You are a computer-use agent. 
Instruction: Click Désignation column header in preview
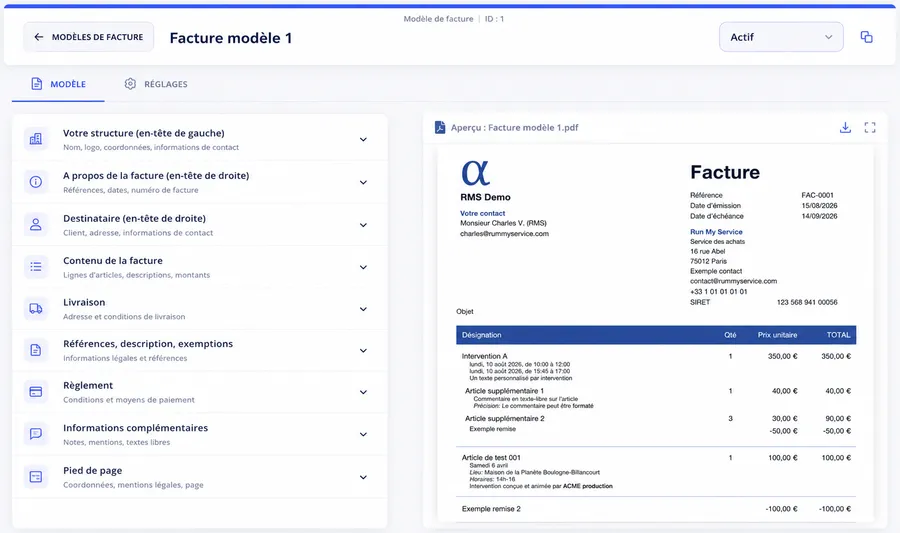tap(481, 335)
